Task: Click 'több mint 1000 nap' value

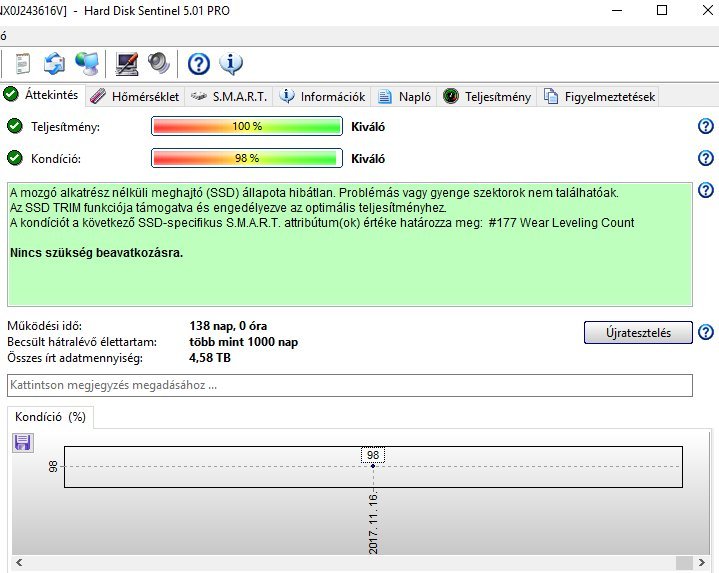Action: (x=243, y=342)
